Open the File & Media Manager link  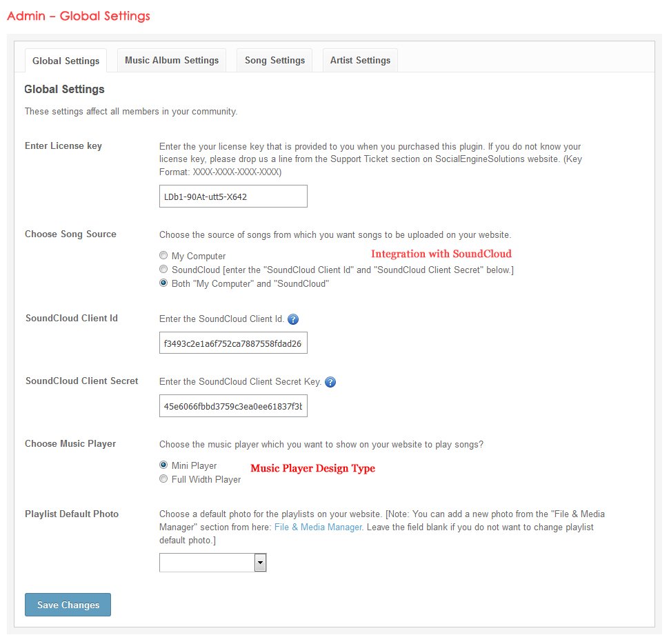[318, 527]
